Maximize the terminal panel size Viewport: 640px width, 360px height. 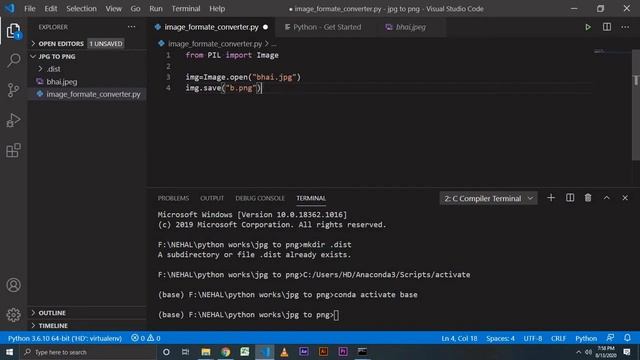coord(607,198)
